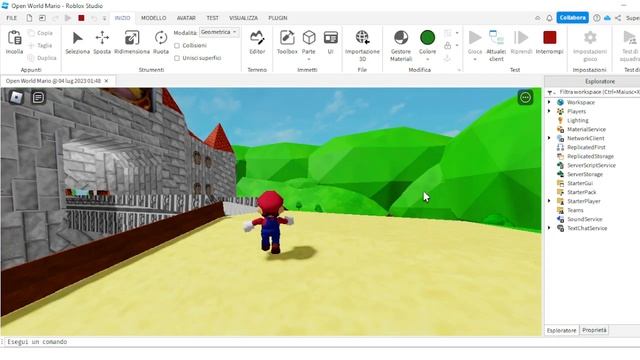Expand the StarterPlayer node
The height and width of the screenshot is (360, 640).
[x=549, y=201]
